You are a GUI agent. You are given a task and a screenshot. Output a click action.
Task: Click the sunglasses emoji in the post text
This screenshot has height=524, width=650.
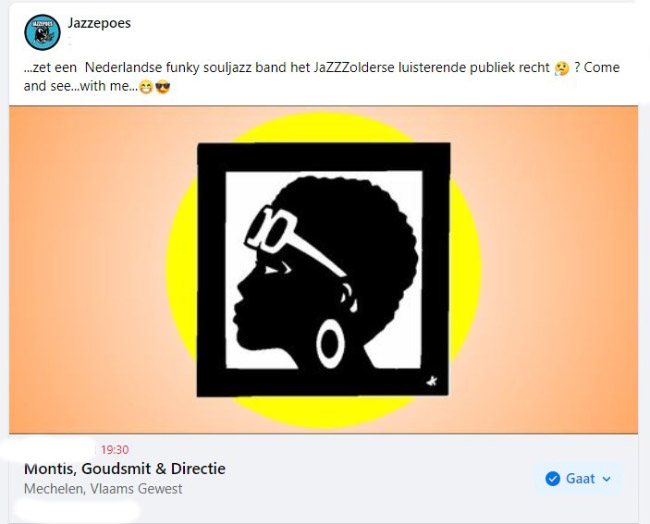coord(162,87)
